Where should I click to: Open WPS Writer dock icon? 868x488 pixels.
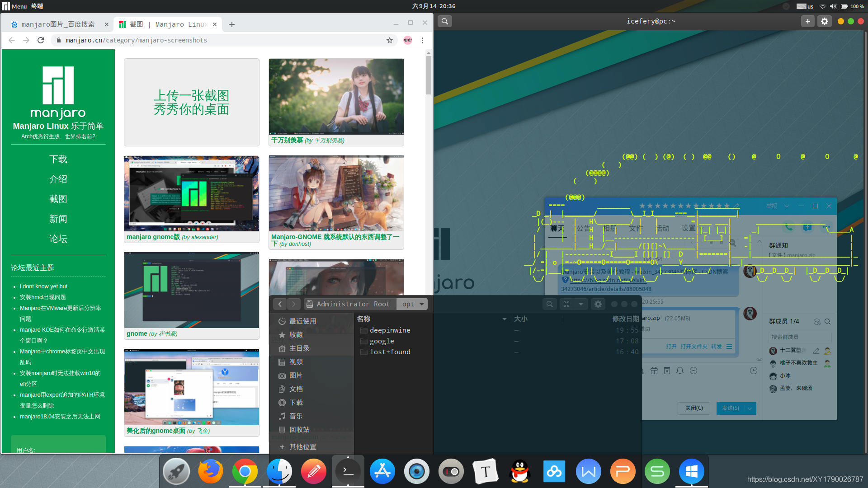click(589, 471)
